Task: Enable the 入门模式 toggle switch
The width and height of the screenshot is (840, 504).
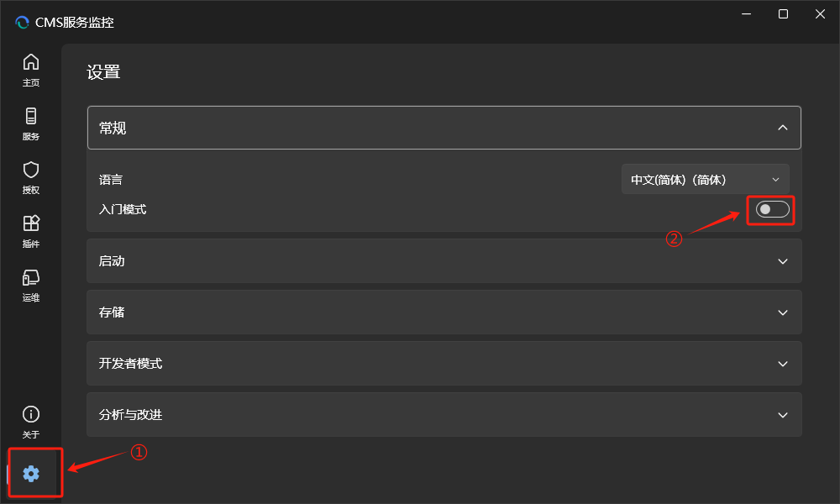Action: pos(772,209)
